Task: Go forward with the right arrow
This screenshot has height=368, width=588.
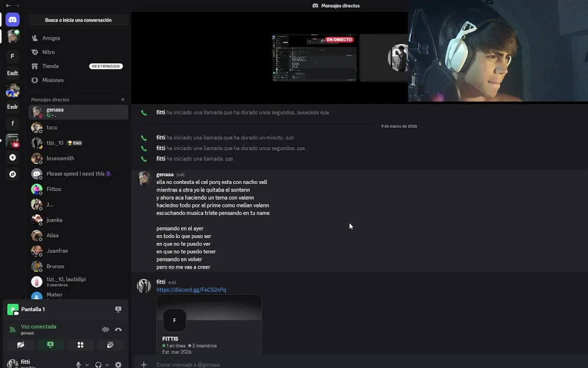Action: 16,6
